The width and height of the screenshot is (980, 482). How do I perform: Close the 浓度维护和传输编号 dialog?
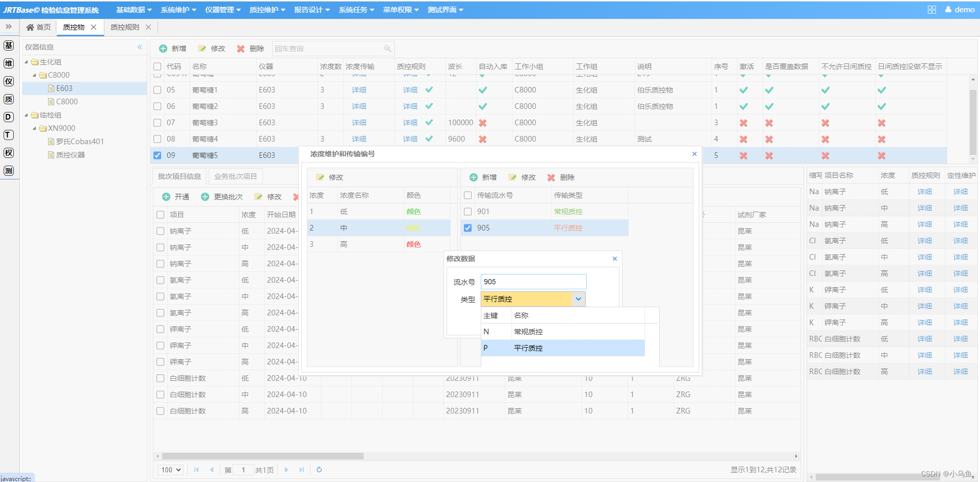point(695,154)
